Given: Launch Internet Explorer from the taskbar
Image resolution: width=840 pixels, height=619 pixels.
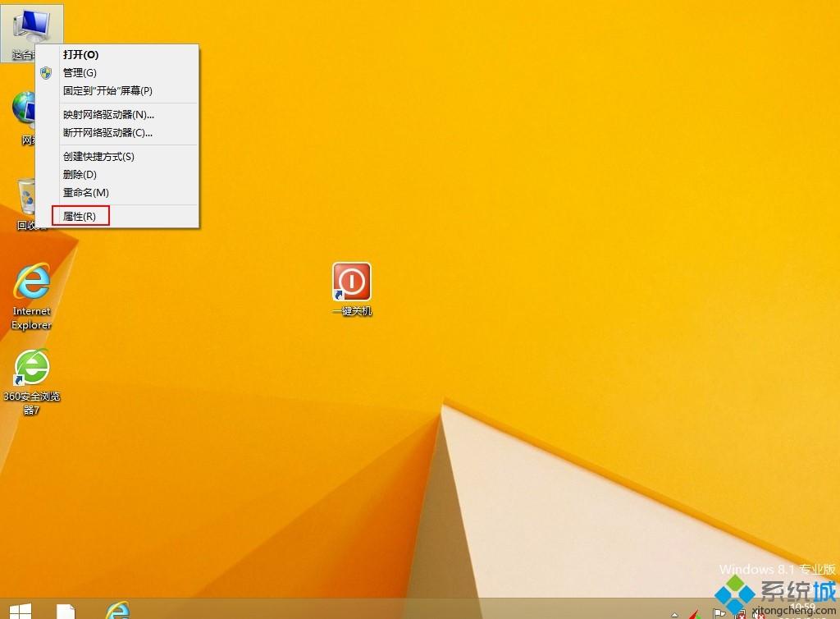Looking at the screenshot, I should (x=117, y=611).
